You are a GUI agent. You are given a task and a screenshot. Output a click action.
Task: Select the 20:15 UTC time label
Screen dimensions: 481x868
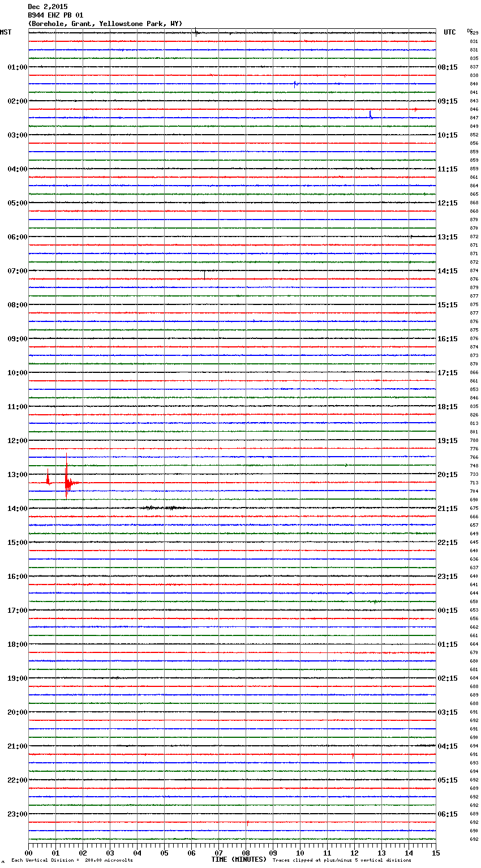[x=447, y=474]
